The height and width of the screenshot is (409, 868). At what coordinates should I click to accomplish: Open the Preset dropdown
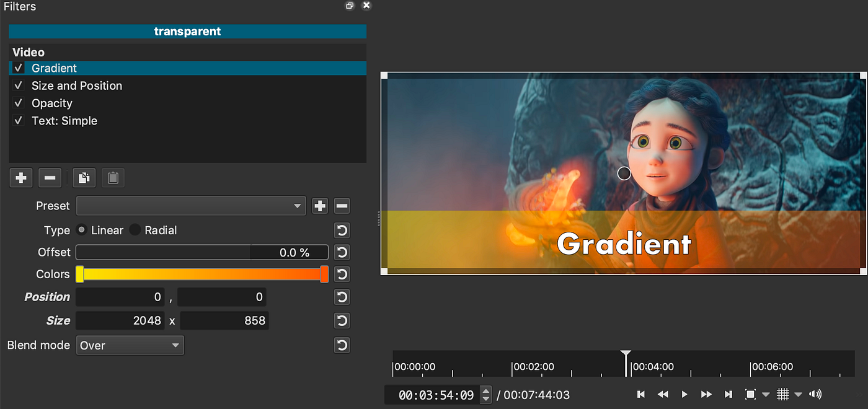tap(191, 206)
